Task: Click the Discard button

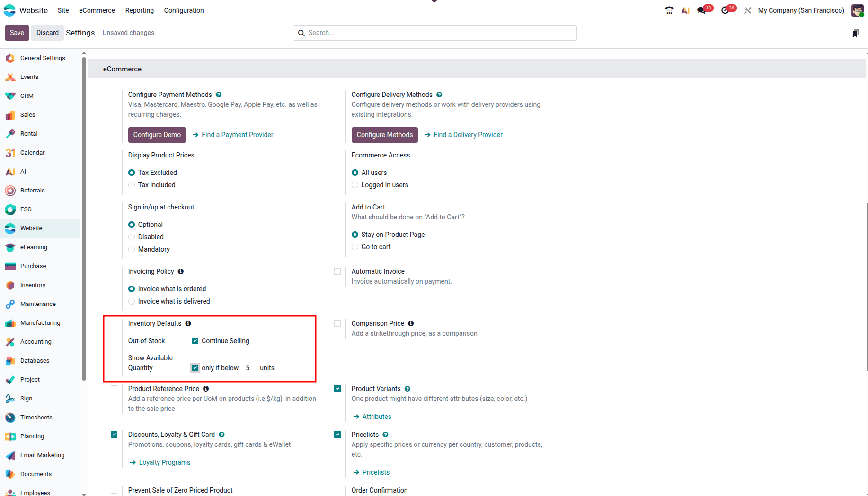Action: point(47,33)
